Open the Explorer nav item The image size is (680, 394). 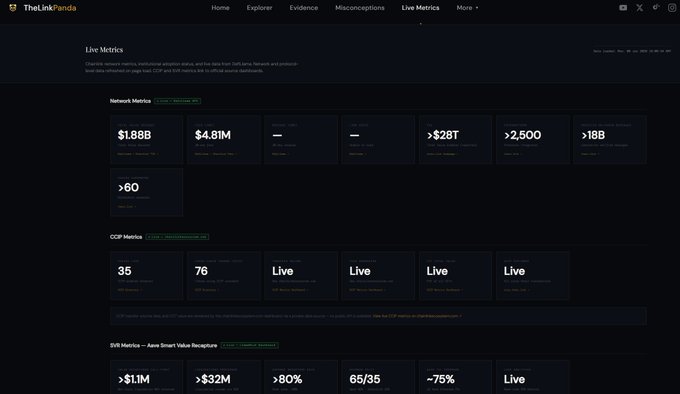pos(259,8)
